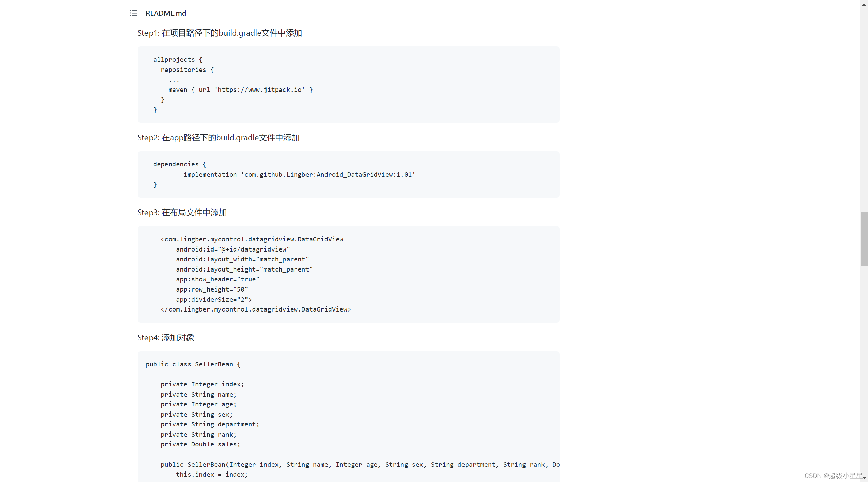Click the Step3 layout file heading
The height and width of the screenshot is (482, 868).
point(182,213)
